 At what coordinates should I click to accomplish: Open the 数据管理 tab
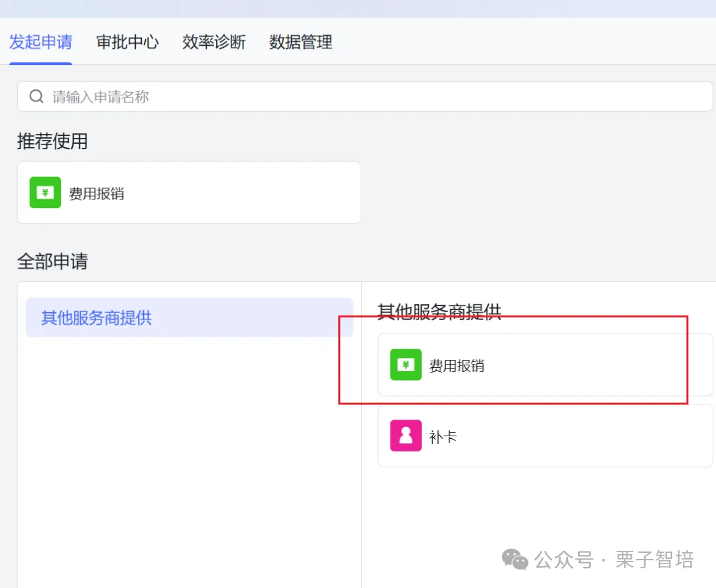point(300,42)
